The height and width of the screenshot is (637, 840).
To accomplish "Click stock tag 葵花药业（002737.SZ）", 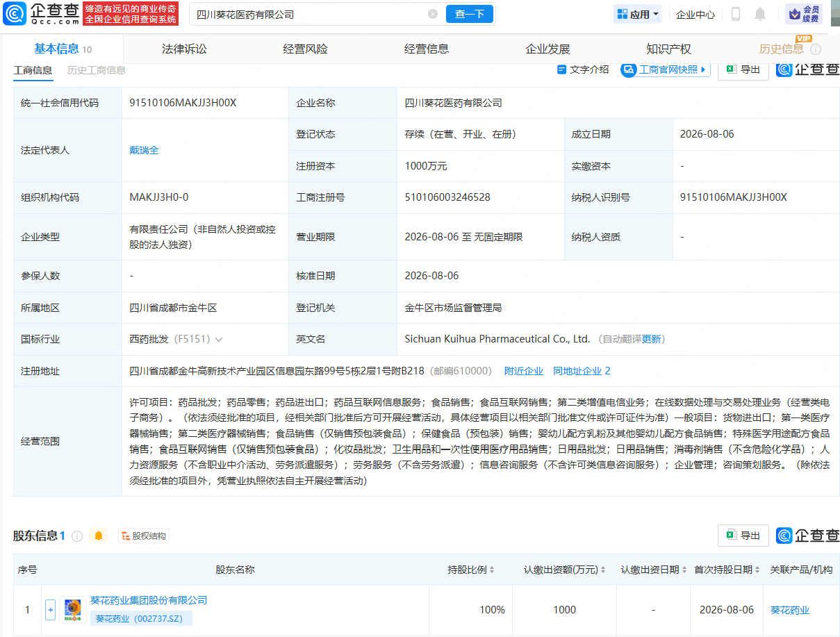I will point(141,618).
